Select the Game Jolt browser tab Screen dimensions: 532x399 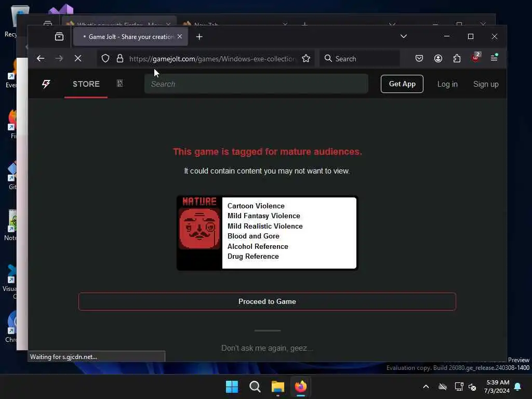(130, 37)
